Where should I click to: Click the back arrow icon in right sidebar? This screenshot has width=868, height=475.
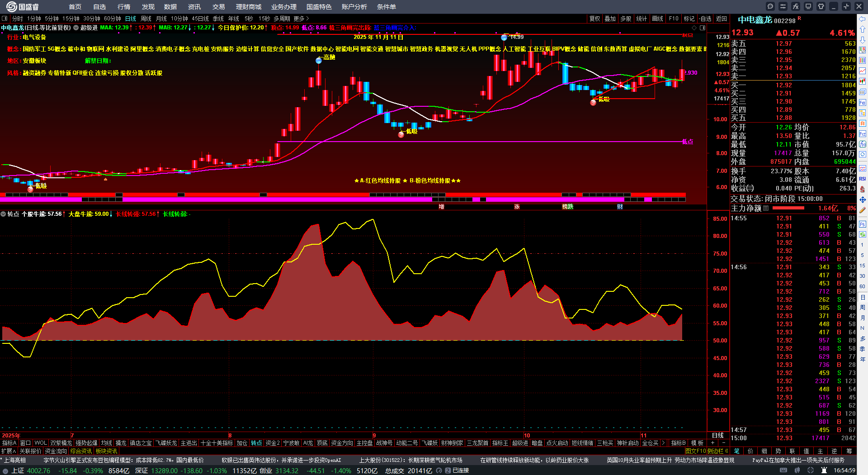[x=863, y=19]
